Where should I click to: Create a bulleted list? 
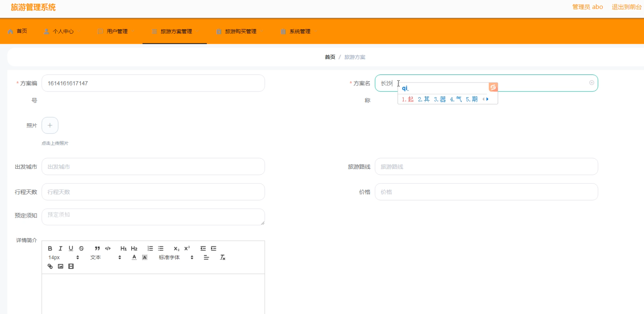click(x=161, y=248)
